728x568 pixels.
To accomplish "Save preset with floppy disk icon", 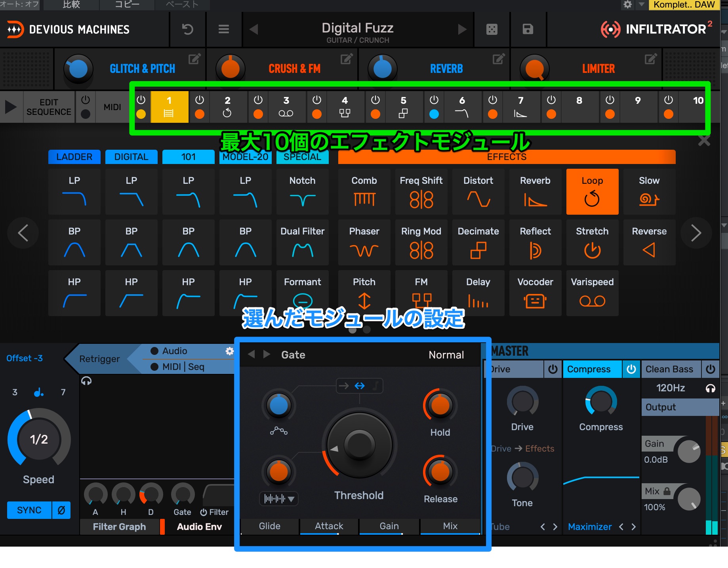I will pos(528,29).
